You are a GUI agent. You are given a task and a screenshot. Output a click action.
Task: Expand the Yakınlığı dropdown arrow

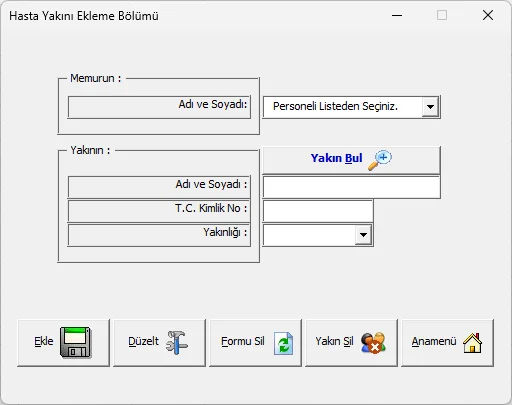pos(363,235)
